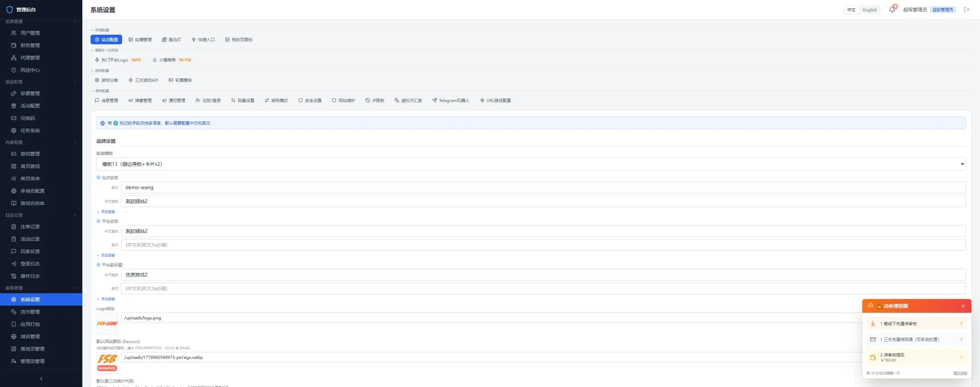Viewport: 980px width, 387px height.
Task: Open the 前端模板 template dropdown
Action: (531, 164)
